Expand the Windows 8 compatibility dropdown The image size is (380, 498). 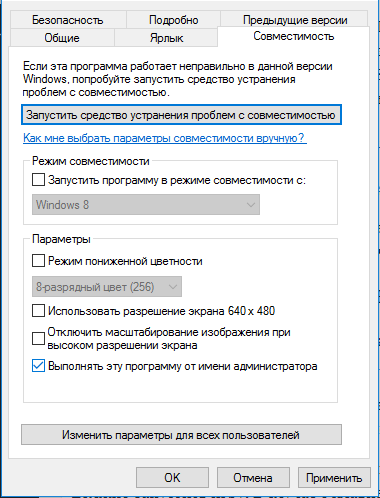(146, 205)
